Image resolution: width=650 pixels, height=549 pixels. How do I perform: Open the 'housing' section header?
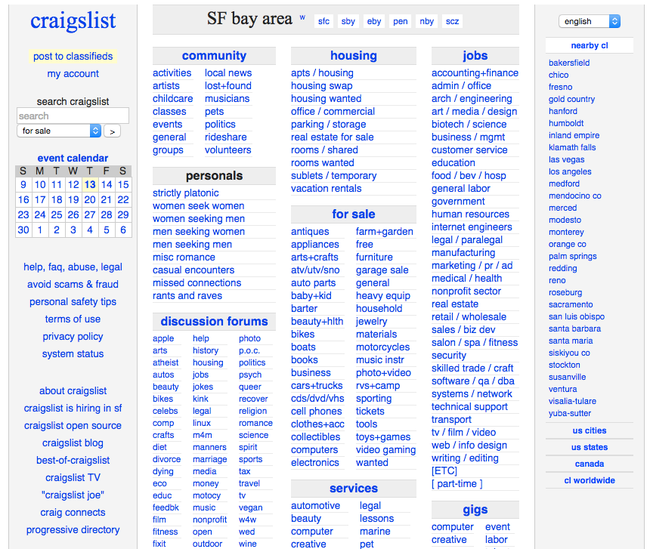[x=353, y=56]
